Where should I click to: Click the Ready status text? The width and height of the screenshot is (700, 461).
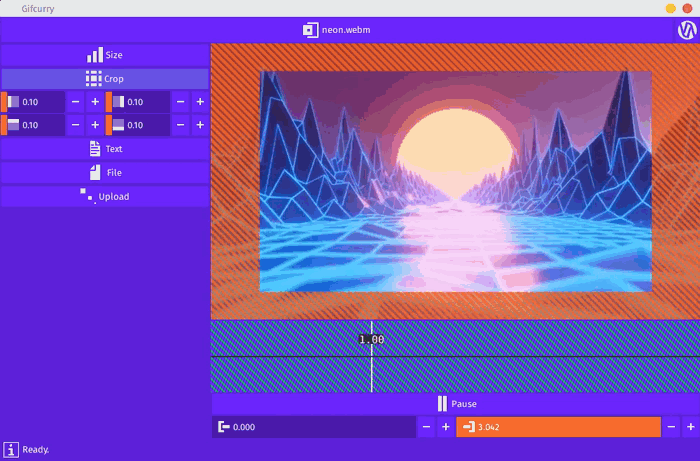coord(36,449)
